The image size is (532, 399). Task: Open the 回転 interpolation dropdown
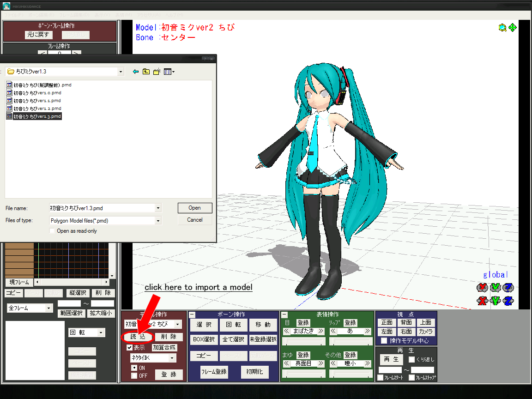click(101, 332)
